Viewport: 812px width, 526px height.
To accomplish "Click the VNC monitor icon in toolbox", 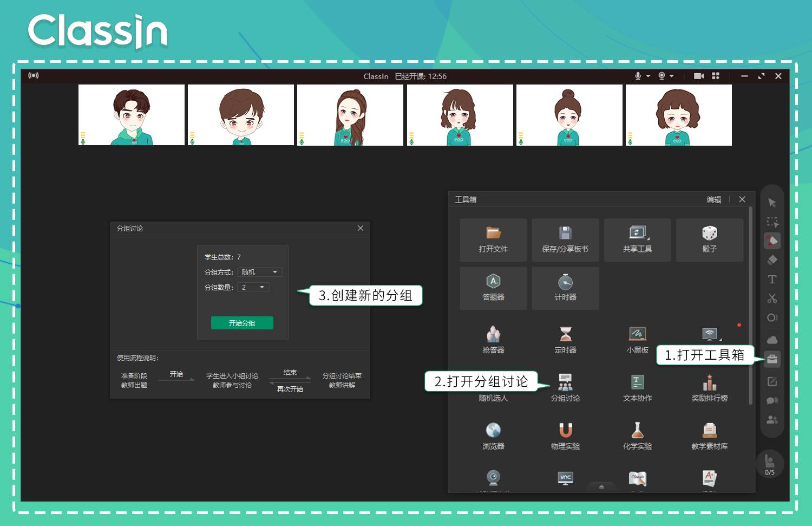I will 565,478.
